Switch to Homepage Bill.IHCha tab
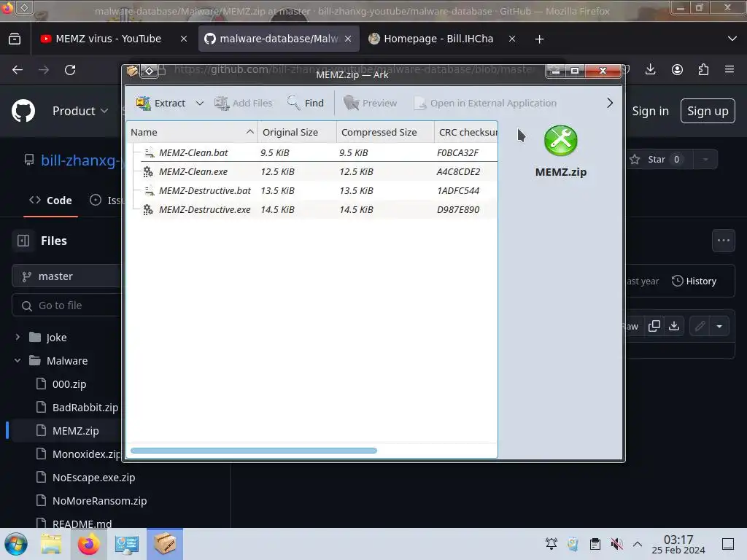747x560 pixels. pyautogui.click(x=438, y=39)
